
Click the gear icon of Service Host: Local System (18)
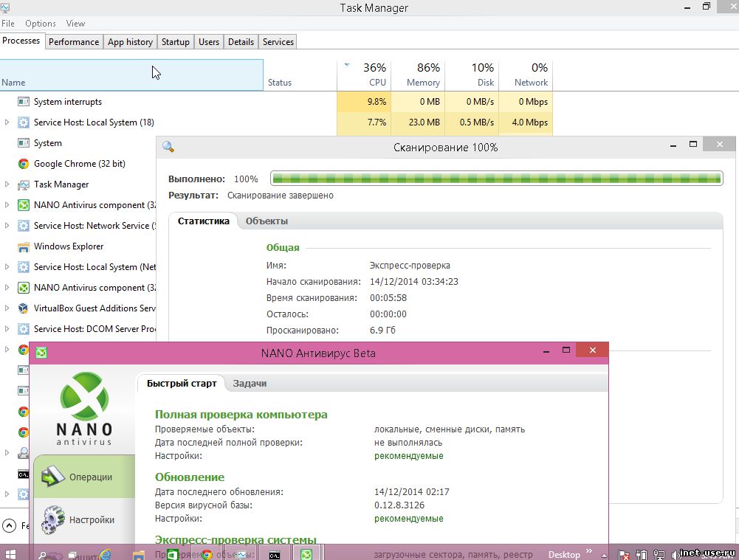23,122
